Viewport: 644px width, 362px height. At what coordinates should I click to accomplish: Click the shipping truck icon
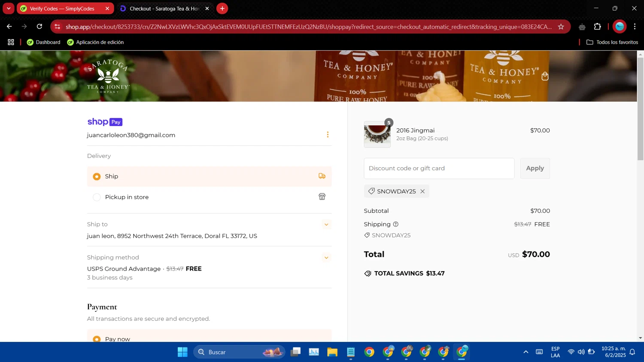pyautogui.click(x=322, y=176)
